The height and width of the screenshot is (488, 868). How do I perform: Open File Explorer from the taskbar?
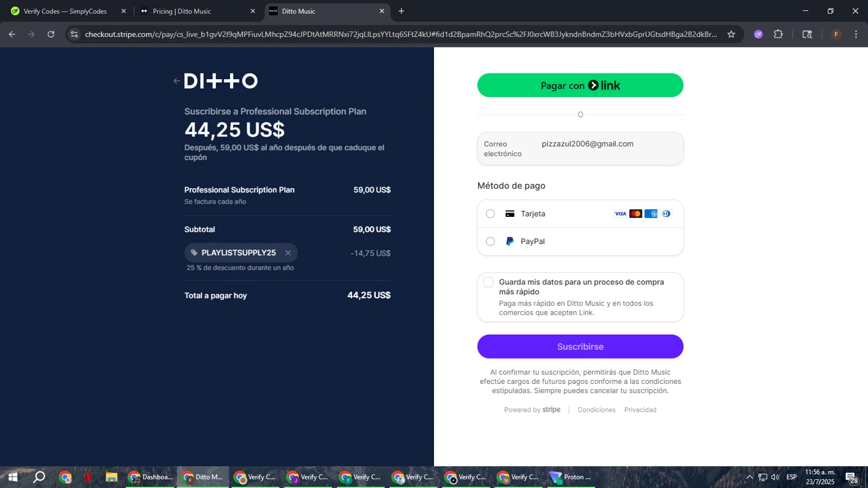click(111, 477)
